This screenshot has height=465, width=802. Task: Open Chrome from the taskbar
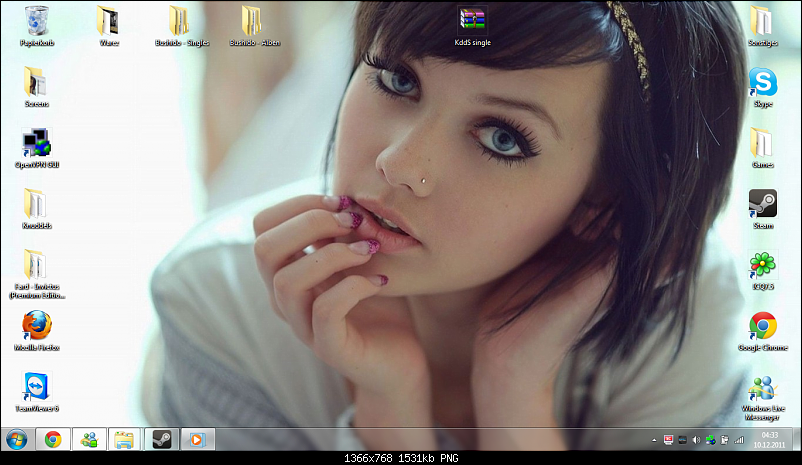click(x=52, y=439)
